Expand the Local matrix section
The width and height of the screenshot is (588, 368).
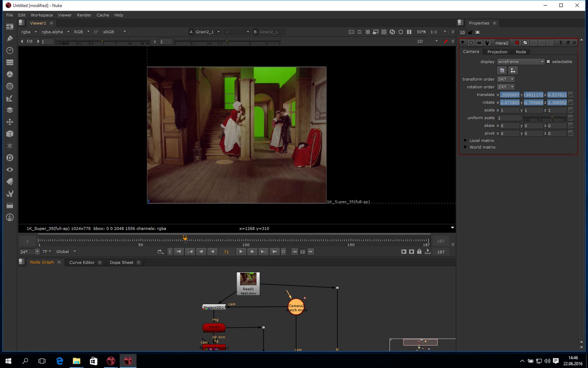[x=466, y=140]
